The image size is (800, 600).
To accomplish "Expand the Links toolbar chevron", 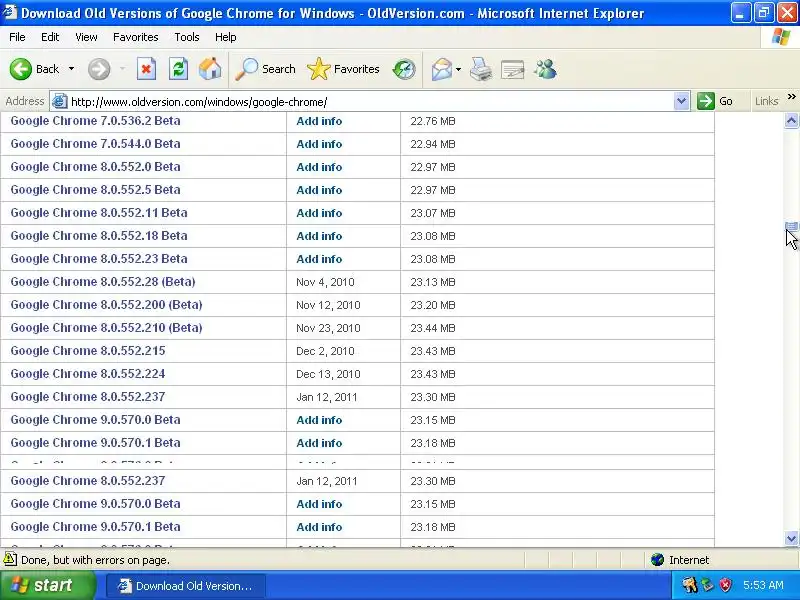I will coord(792,97).
